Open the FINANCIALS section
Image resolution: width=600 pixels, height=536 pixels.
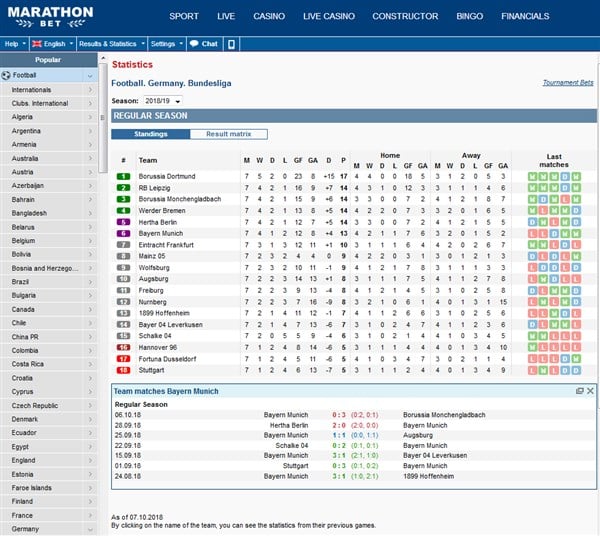[x=525, y=16]
